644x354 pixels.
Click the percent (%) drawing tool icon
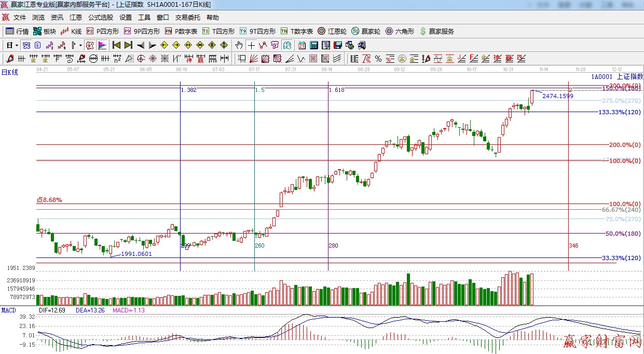378,59
